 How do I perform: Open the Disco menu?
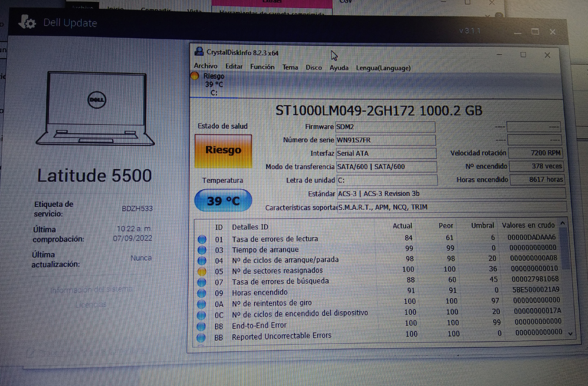click(313, 68)
